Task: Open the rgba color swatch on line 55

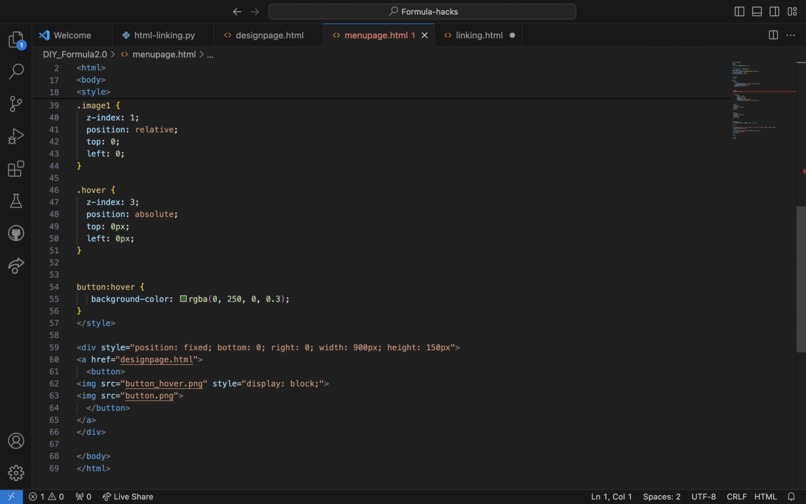Action: (183, 298)
